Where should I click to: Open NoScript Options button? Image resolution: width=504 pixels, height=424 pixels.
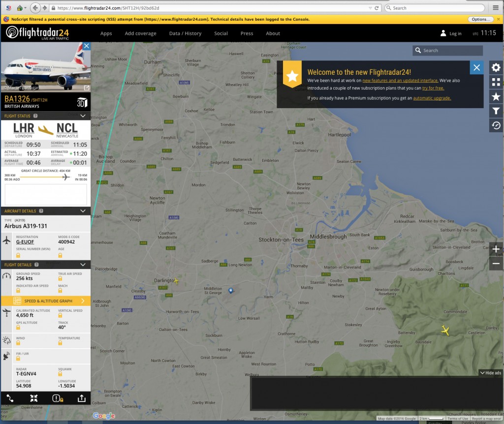481,19
